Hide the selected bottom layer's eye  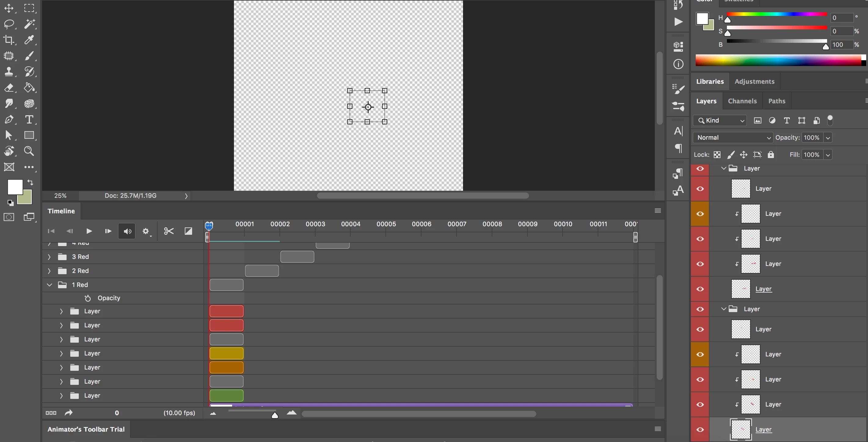(x=700, y=429)
